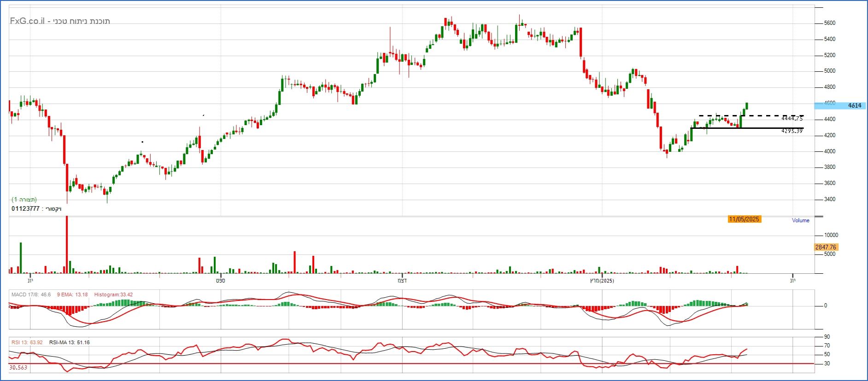Click the ויקטורי 01123777 symbol label

pyautogui.click(x=36, y=208)
